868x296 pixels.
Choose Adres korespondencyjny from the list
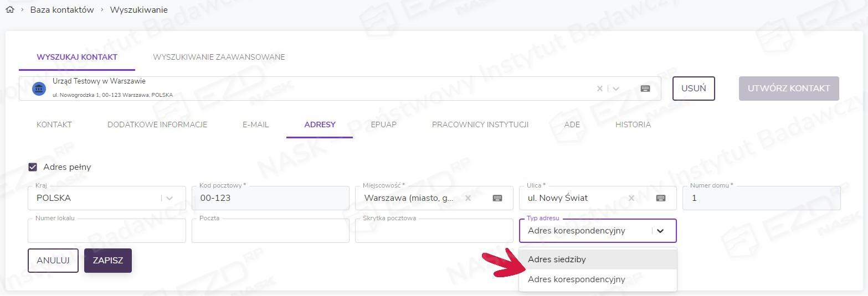[x=576, y=279]
